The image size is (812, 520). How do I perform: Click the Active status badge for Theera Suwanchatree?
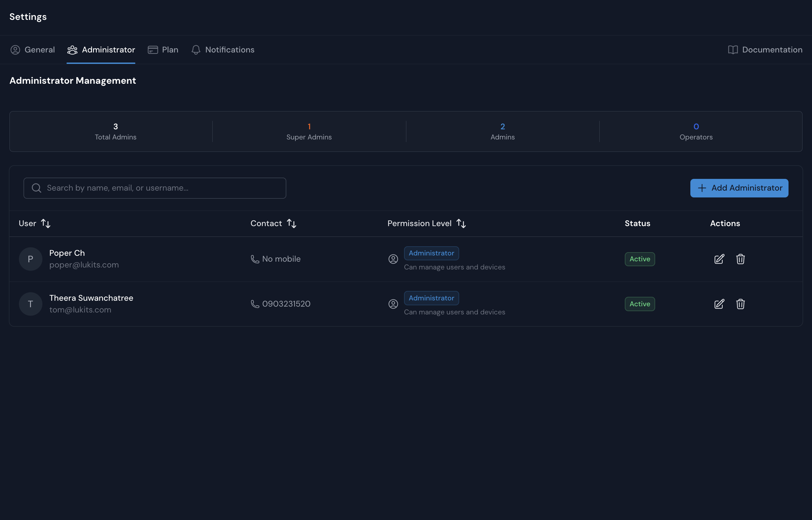(x=640, y=304)
